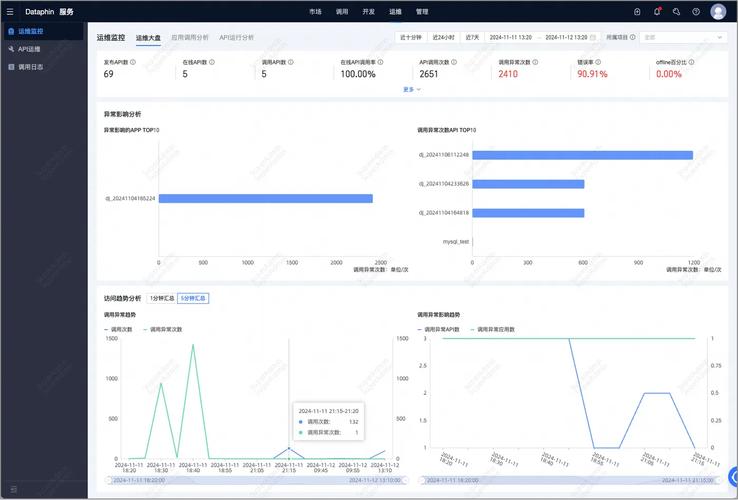The width and height of the screenshot is (738, 500).
Task: Toggle 调用异常次数 legend series
Action: 162,330
